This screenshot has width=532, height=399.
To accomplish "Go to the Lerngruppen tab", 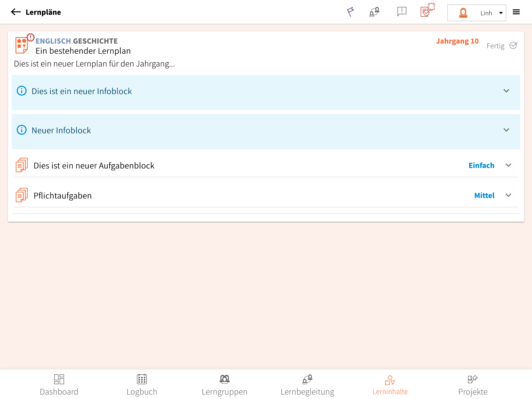I will coord(224,385).
